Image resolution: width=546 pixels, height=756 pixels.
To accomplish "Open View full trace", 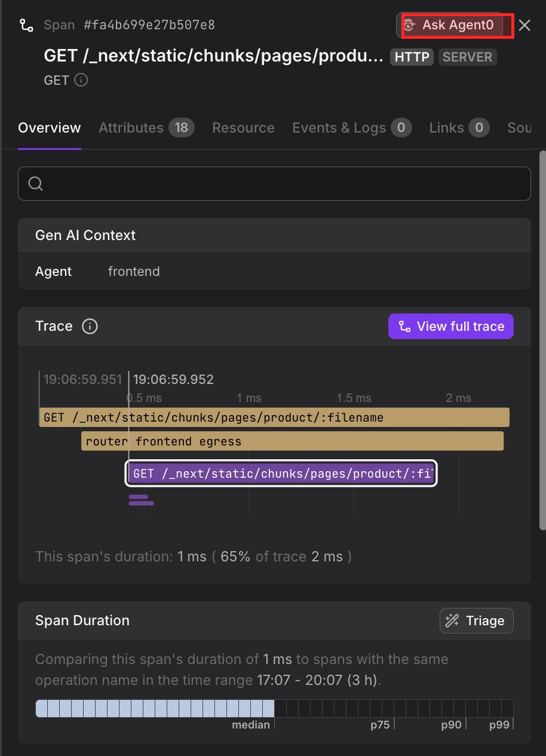I will coord(451,326).
